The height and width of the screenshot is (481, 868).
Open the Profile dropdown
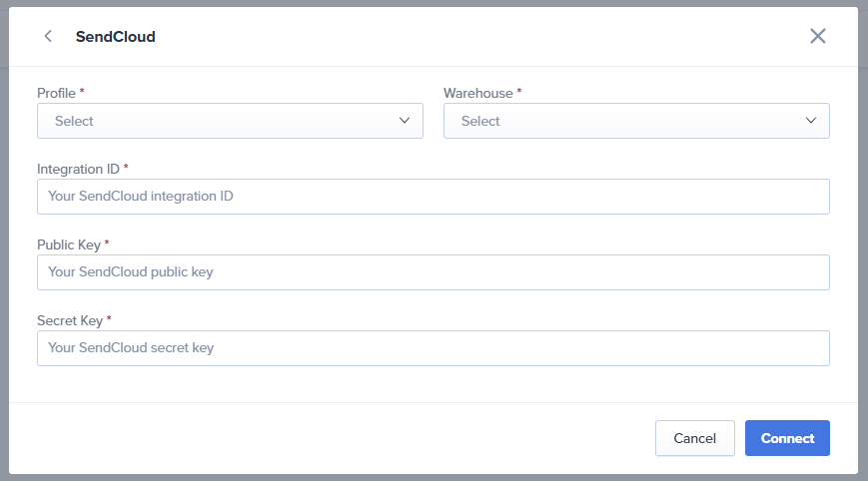point(231,121)
